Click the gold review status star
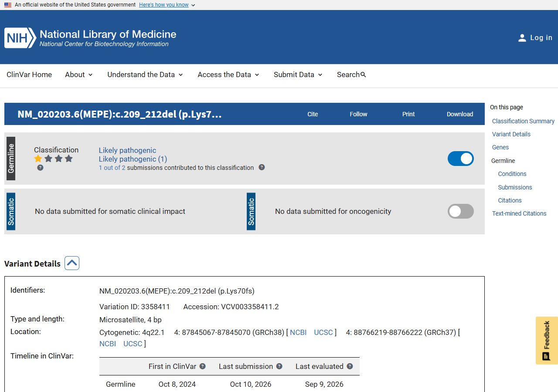This screenshot has height=392, width=558. point(38,159)
